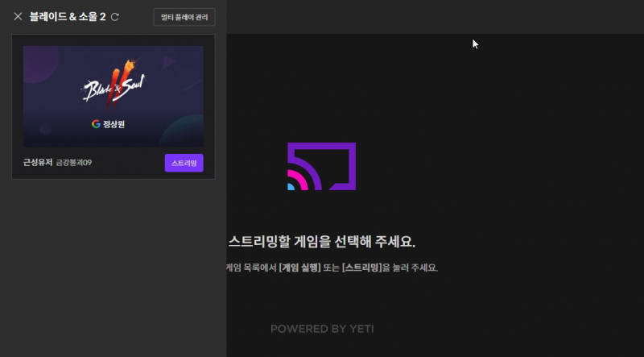This screenshot has height=357, width=644.
Task: Click the Google G icon on the banner
Action: [x=96, y=124]
